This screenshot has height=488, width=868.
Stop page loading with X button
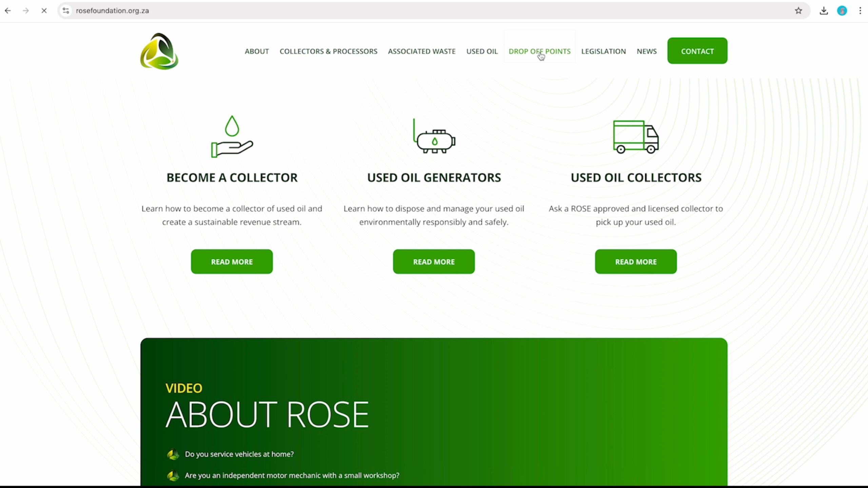click(44, 11)
